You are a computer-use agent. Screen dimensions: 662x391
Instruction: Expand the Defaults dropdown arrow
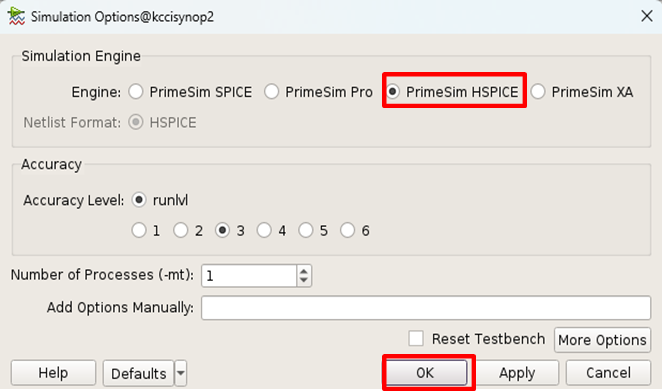181,373
